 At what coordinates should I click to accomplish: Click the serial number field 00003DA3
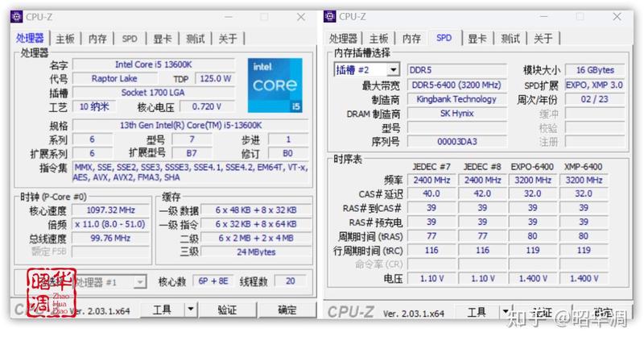tap(456, 142)
